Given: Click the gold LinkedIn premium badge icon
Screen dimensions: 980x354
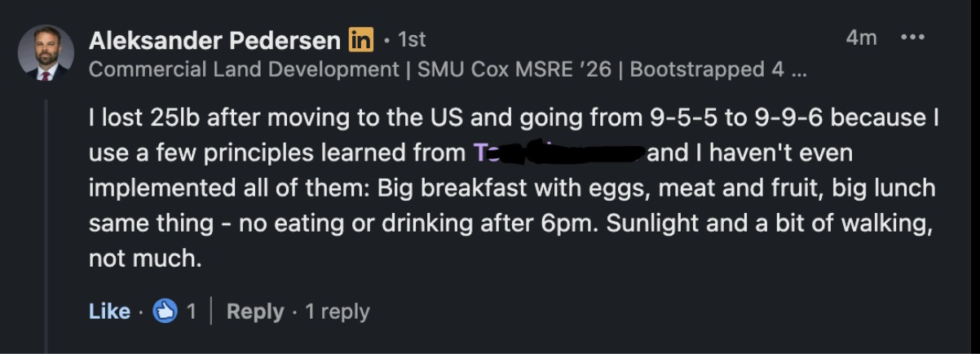Looking at the screenshot, I should (360, 39).
